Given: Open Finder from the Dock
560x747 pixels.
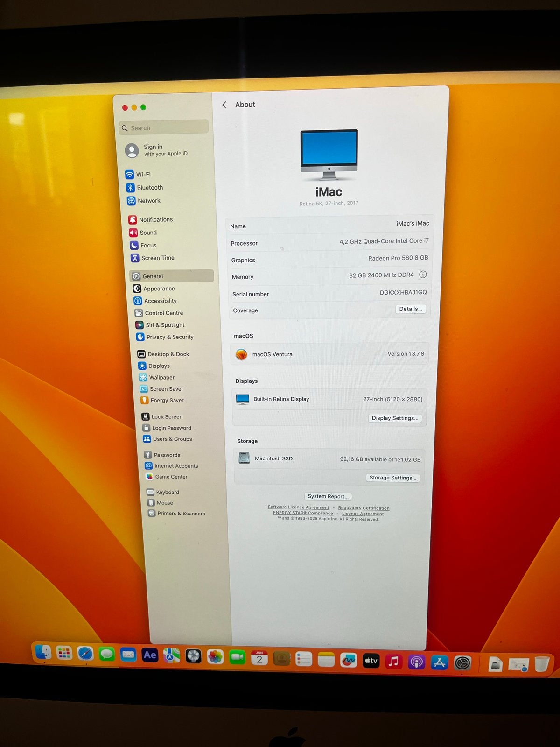Looking at the screenshot, I should (43, 652).
